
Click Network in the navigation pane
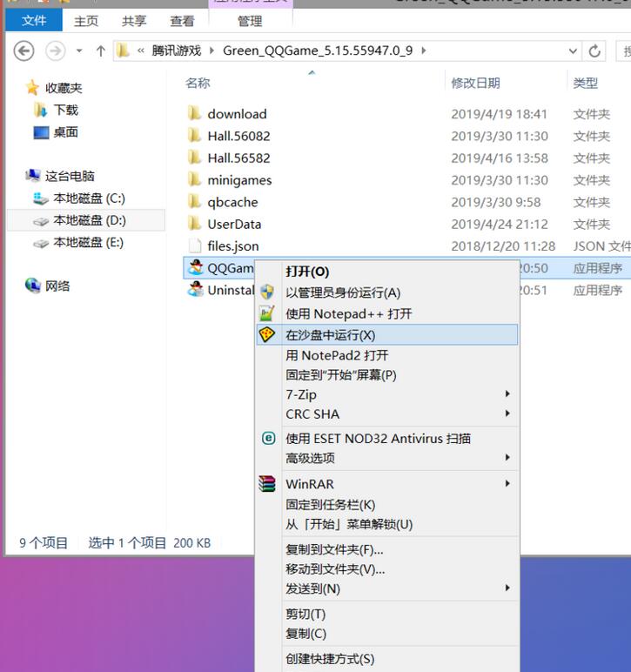pos(57,286)
